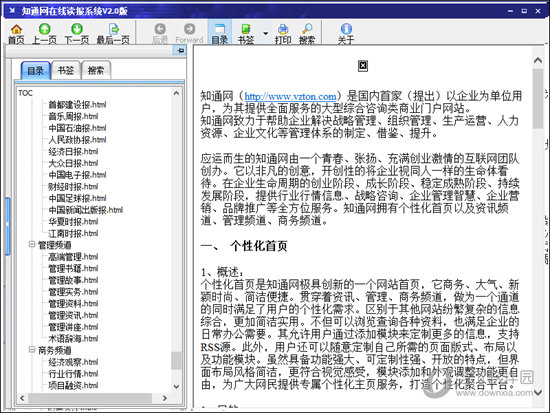
Task: Open 术语辞海.html entry
Action: click(x=73, y=338)
